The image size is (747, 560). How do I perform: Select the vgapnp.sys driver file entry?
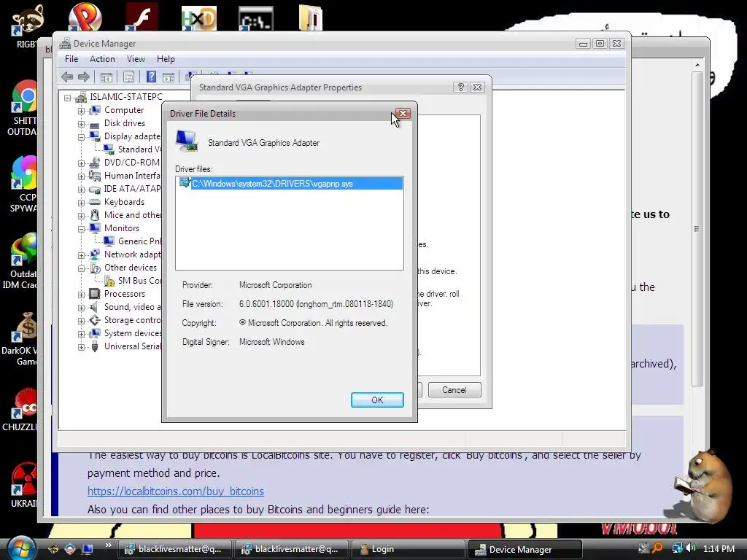(x=290, y=183)
